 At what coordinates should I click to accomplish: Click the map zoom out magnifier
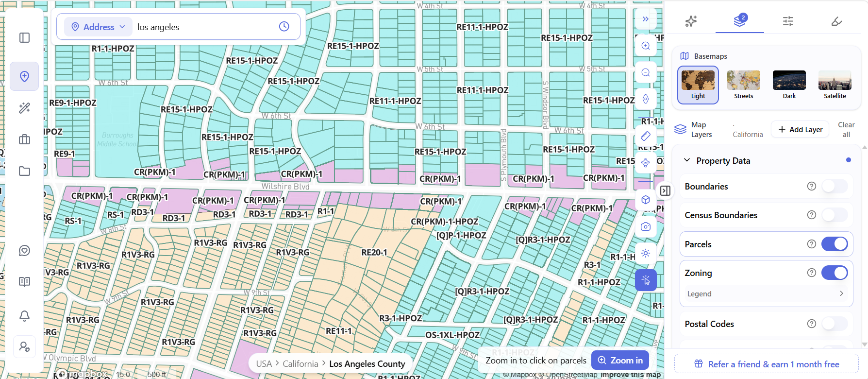click(646, 72)
